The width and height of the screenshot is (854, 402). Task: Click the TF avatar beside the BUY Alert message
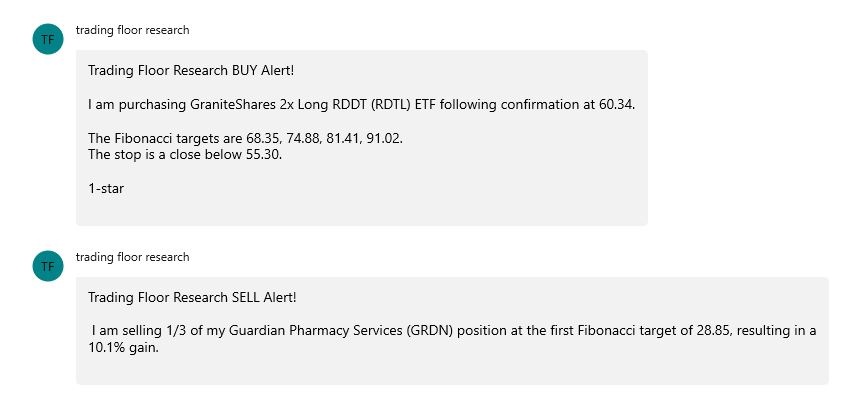pyautogui.click(x=48, y=39)
